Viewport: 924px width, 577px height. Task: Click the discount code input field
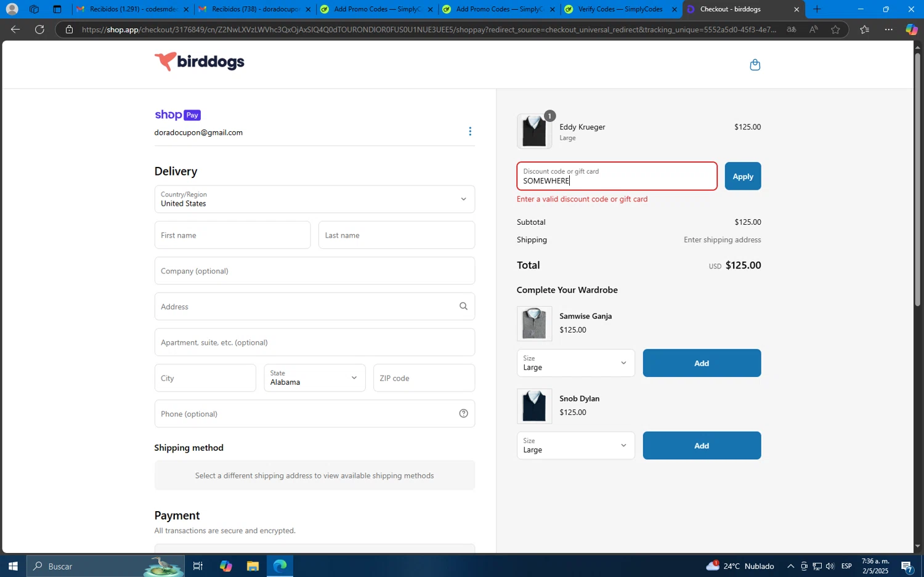[x=617, y=176]
